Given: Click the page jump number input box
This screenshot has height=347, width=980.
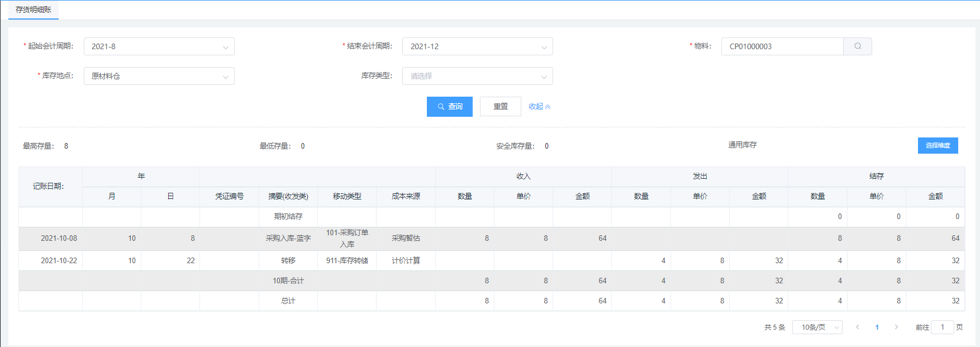Looking at the screenshot, I should [x=942, y=327].
